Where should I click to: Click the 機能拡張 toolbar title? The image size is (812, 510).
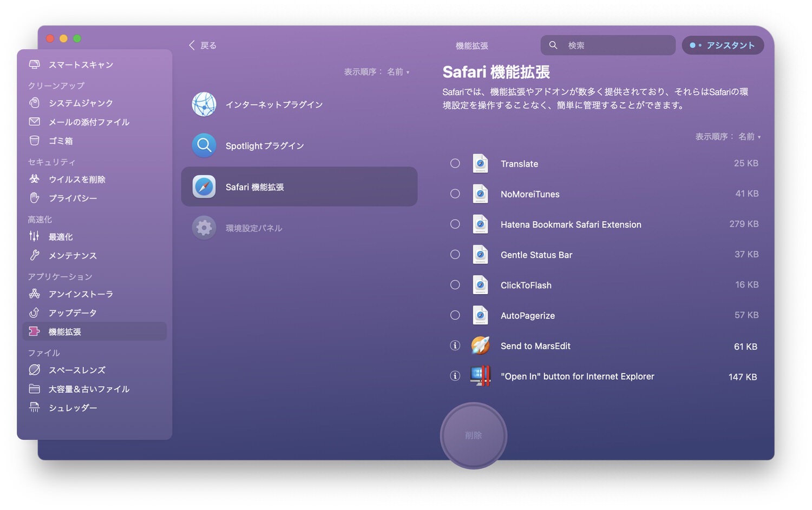point(472,46)
